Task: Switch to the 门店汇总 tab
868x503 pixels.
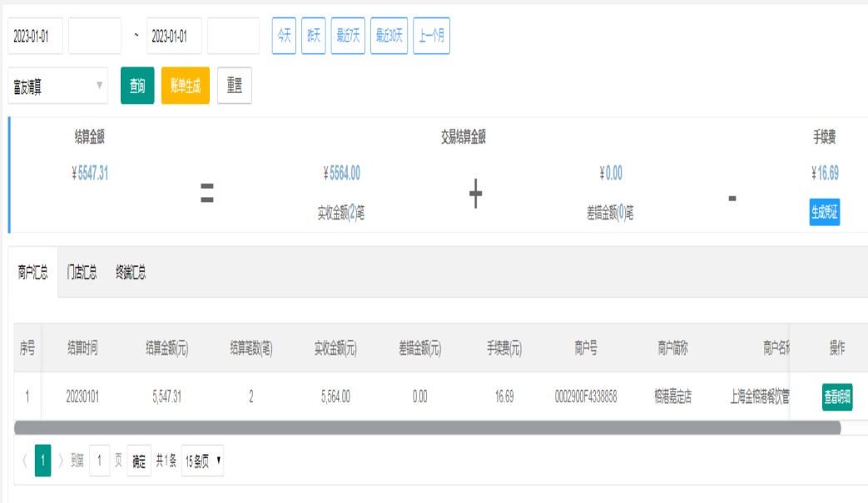Action: pos(82,273)
